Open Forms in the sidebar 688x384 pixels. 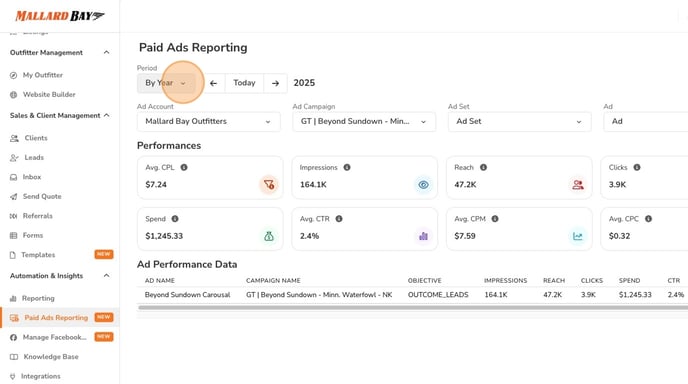click(32, 235)
